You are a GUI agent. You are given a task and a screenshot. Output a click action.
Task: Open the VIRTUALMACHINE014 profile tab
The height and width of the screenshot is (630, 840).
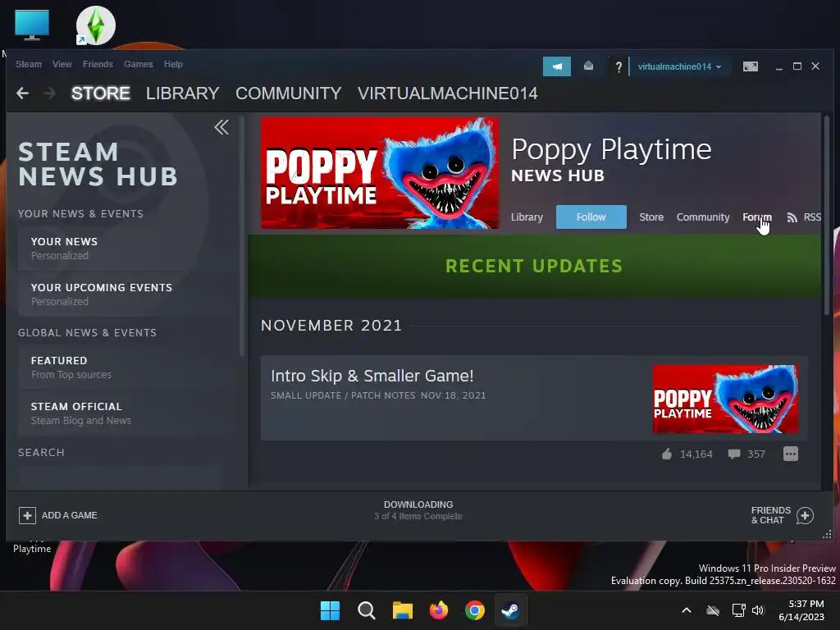coord(447,94)
